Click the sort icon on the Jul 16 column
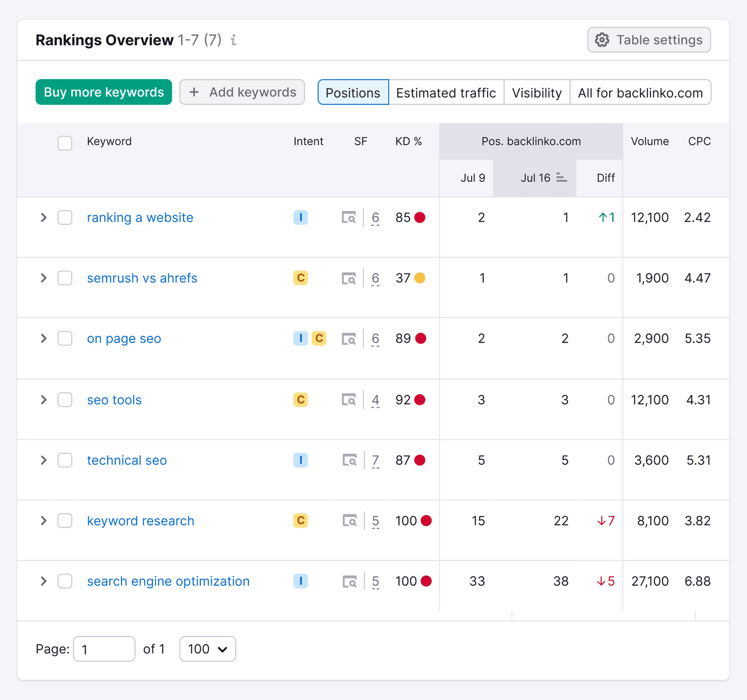The width and height of the screenshot is (747, 700). point(562,178)
